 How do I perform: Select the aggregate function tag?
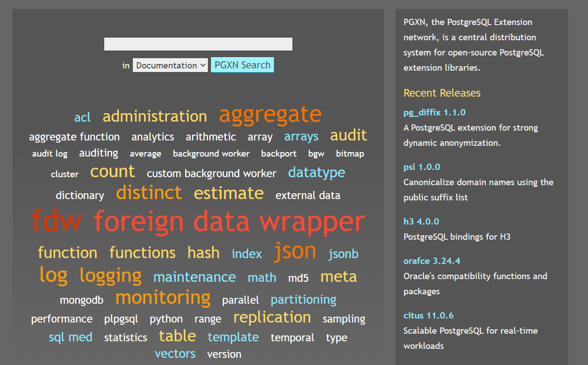click(74, 137)
